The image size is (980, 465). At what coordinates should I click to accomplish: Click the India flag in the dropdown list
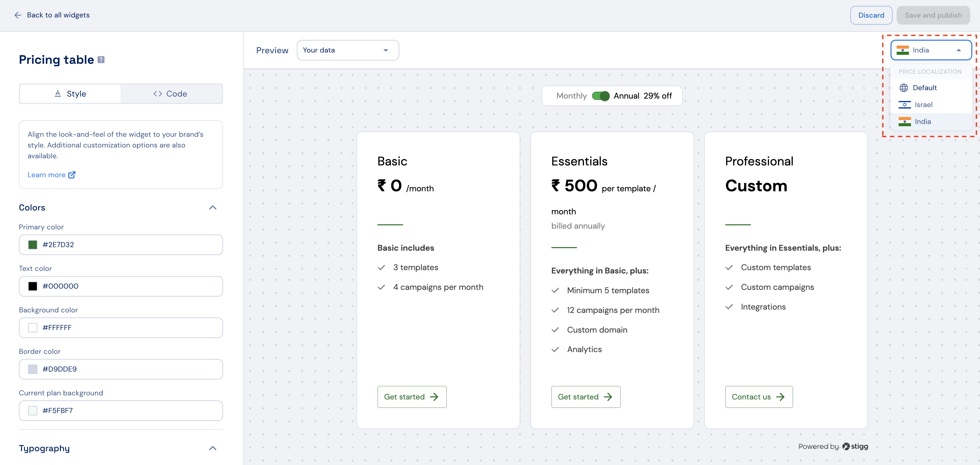(x=904, y=121)
